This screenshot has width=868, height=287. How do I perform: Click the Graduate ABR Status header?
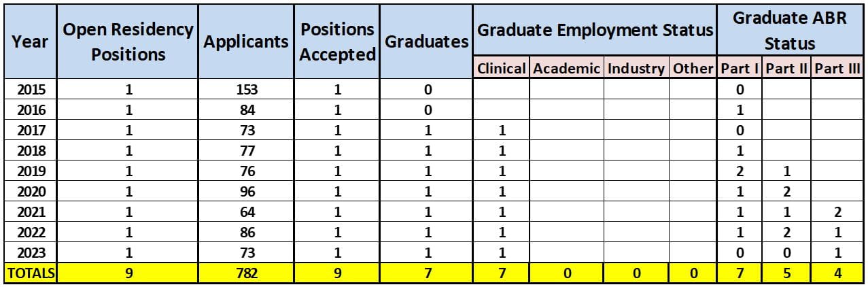point(789,30)
